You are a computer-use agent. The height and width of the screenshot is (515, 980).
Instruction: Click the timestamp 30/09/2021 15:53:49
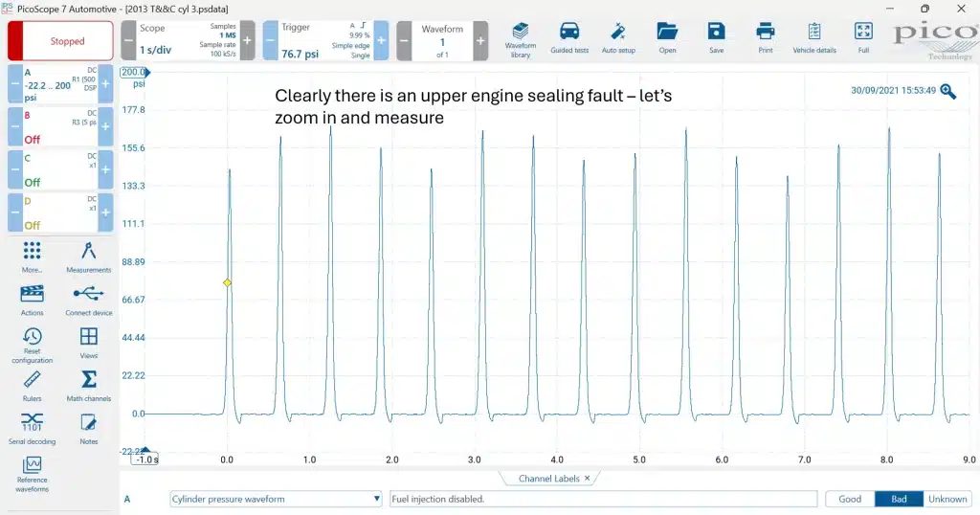pyautogui.click(x=893, y=91)
